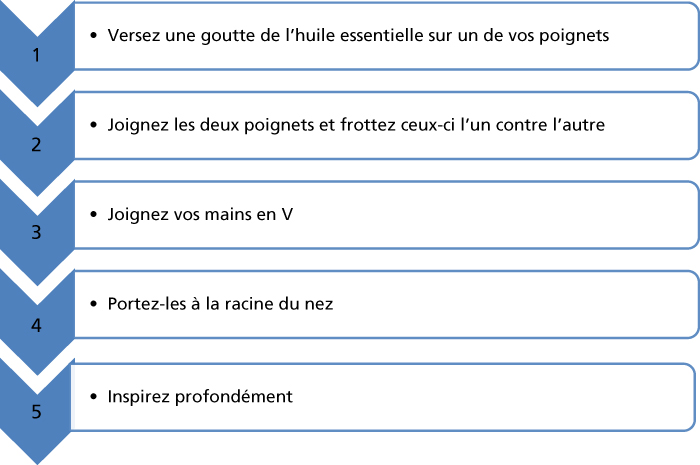
Task: Click the bullet before 'Joignez vos mains'
Action: pyautogui.click(x=93, y=214)
